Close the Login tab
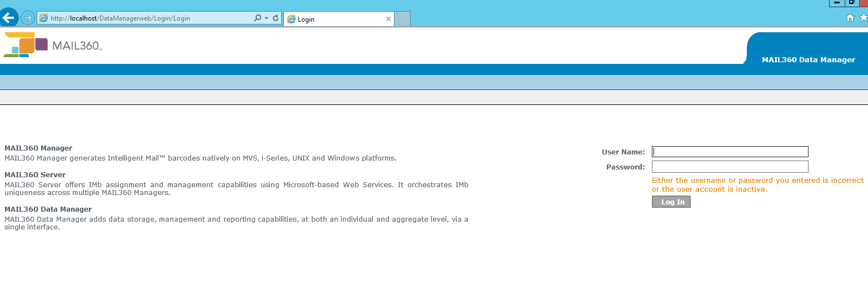The width and height of the screenshot is (868, 300). pos(388,19)
